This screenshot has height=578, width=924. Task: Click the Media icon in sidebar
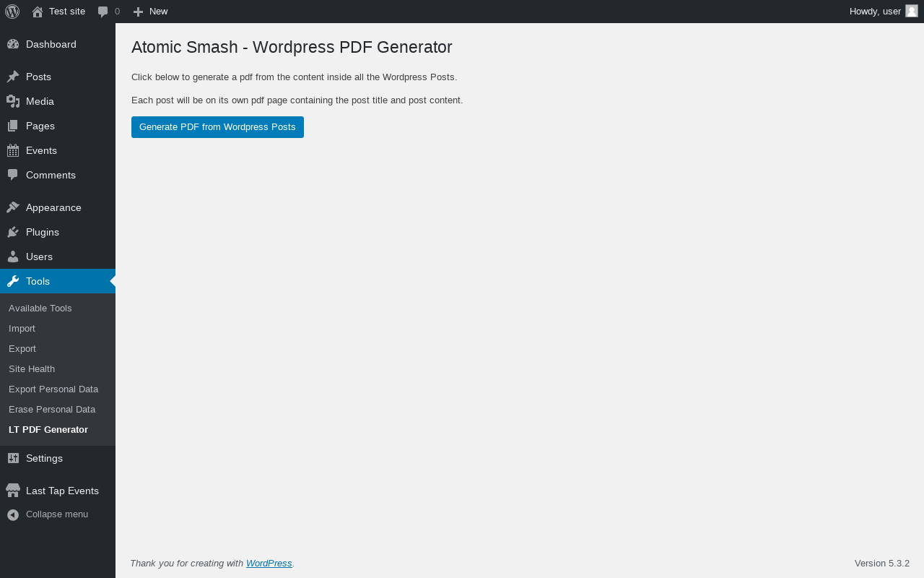pos(13,101)
